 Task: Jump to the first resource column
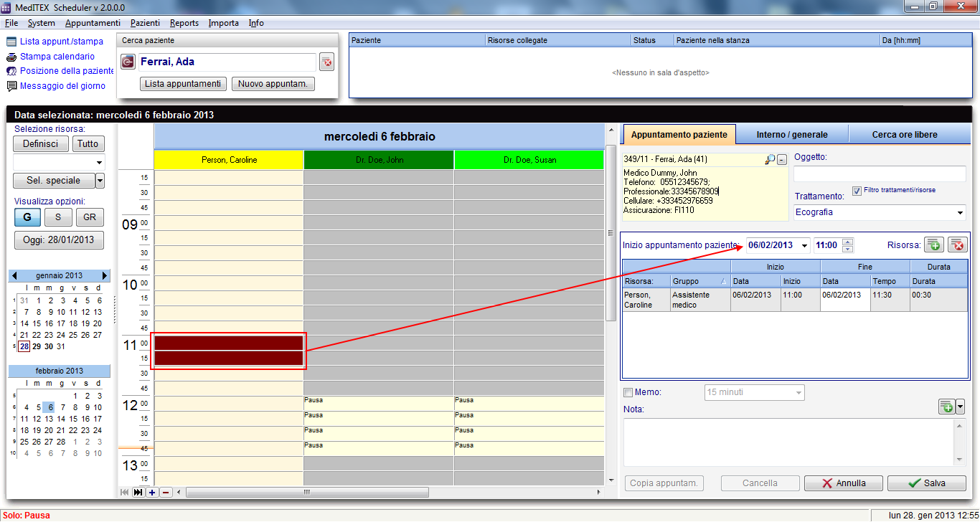(125, 492)
